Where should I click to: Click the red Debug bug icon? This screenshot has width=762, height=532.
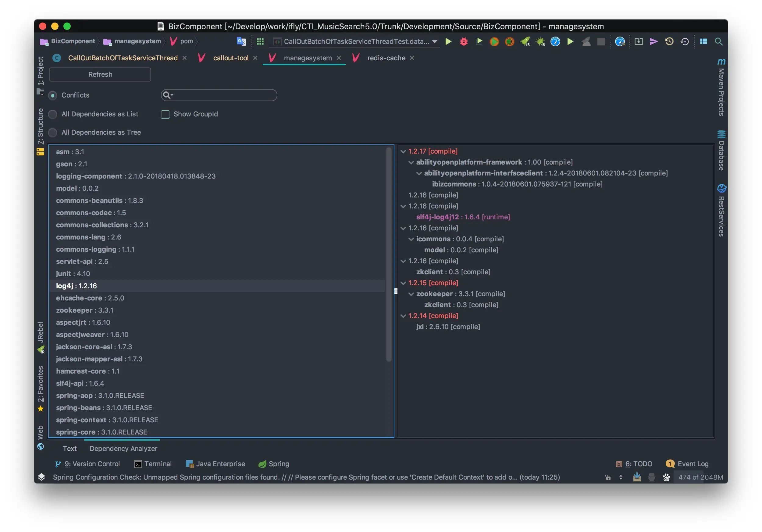pos(464,41)
